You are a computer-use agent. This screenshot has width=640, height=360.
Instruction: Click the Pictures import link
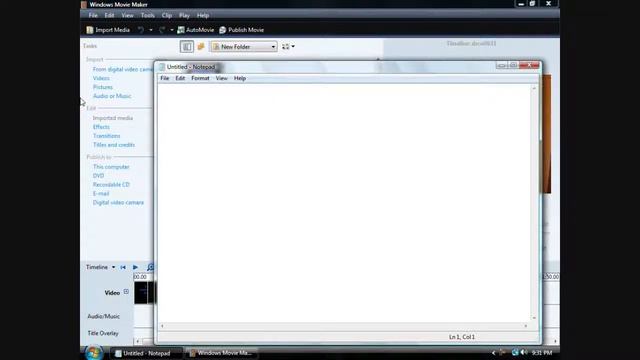pyautogui.click(x=102, y=87)
